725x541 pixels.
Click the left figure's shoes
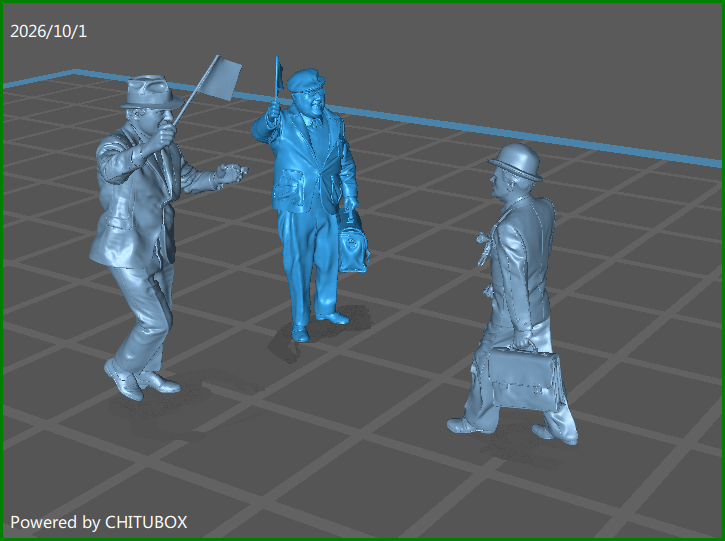140,380
